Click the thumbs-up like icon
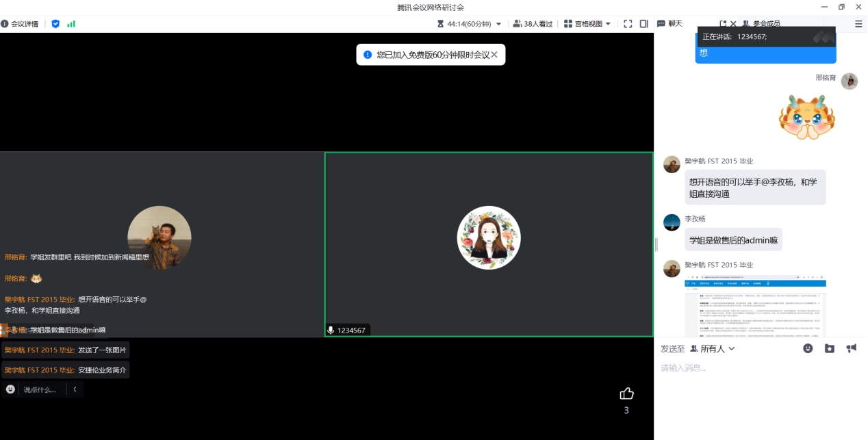This screenshot has width=868, height=440. point(626,393)
